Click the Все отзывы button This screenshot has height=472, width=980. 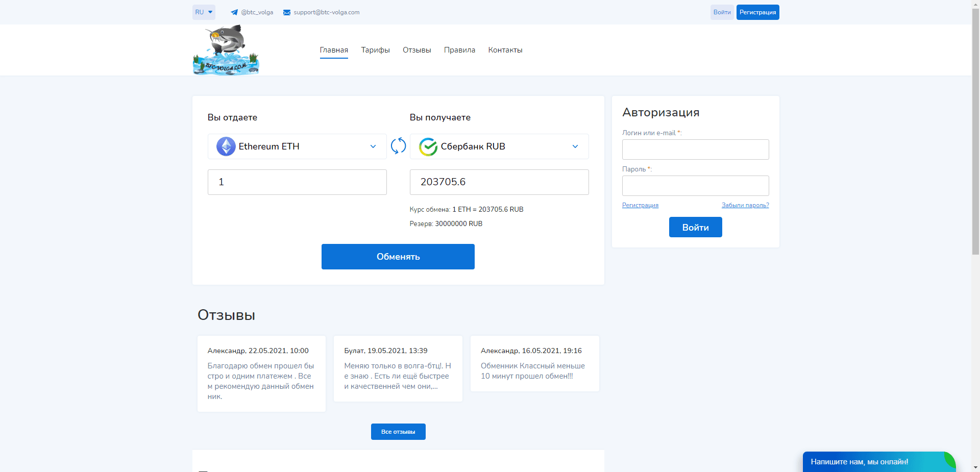(x=398, y=432)
